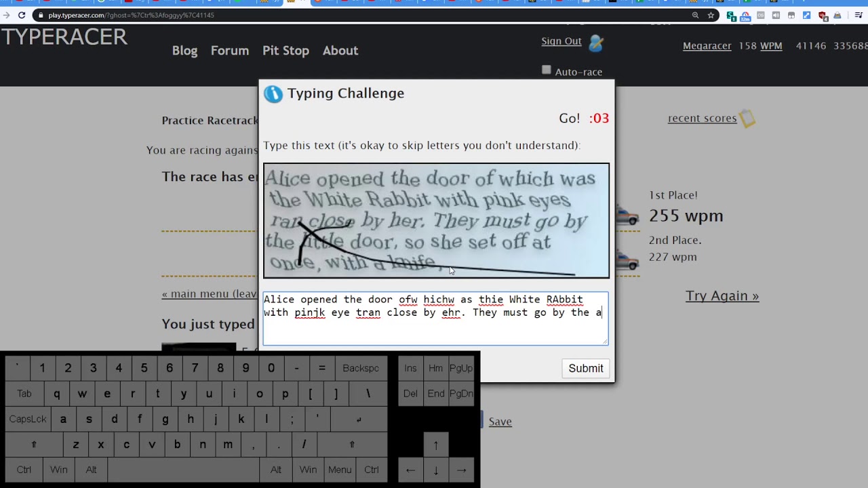Viewport: 868px width, 488px height.
Task: Click the left Shift arrow key on the on-screen keyboard
Action: [34, 444]
